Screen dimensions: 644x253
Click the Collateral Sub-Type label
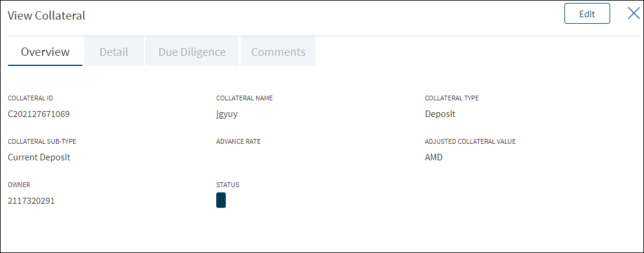coord(42,142)
